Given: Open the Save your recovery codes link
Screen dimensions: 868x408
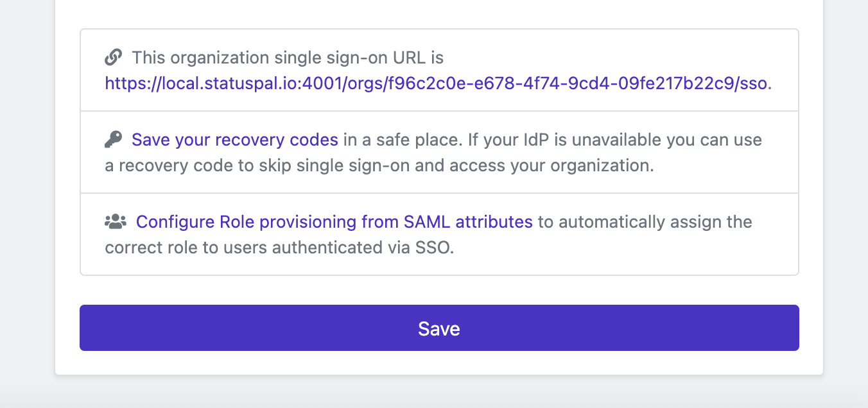Looking at the screenshot, I should (235, 140).
